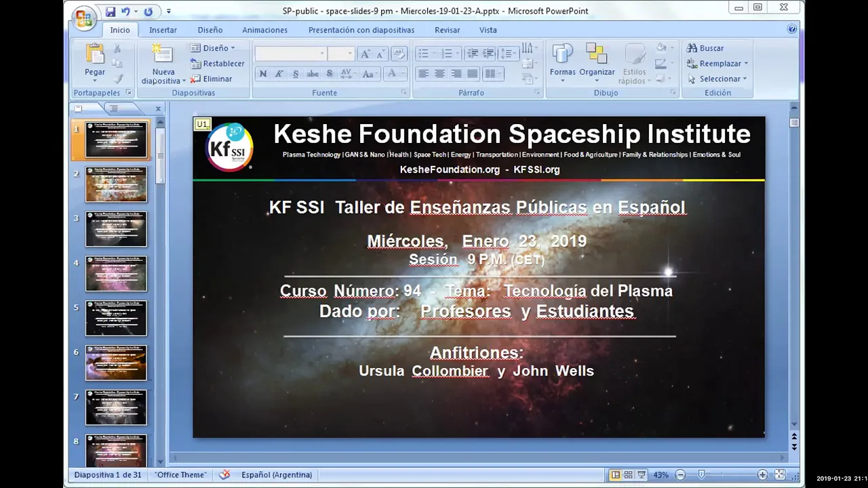
Task: Justify the text
Action: pos(472,74)
